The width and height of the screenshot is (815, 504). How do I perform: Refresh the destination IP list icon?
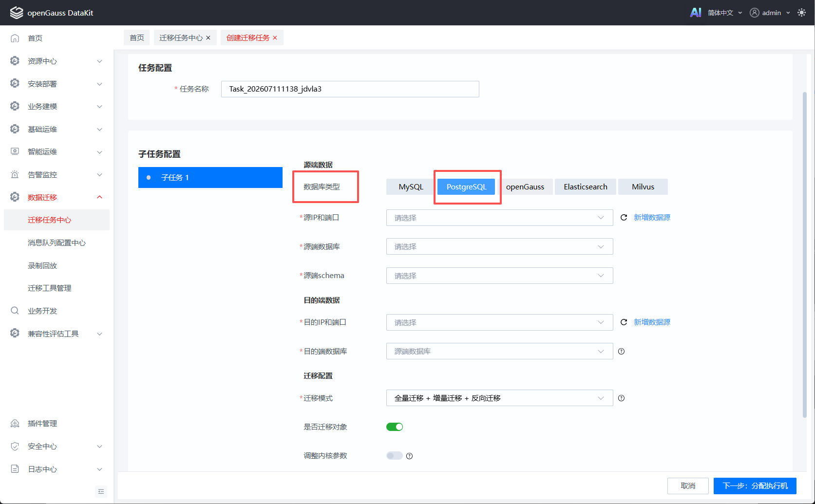(624, 322)
